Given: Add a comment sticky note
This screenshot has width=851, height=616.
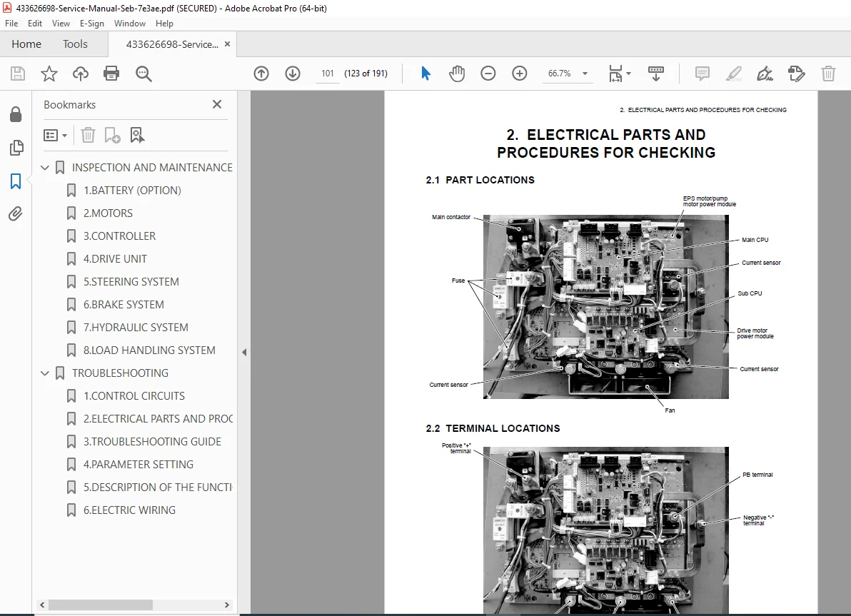Looking at the screenshot, I should click(x=702, y=74).
